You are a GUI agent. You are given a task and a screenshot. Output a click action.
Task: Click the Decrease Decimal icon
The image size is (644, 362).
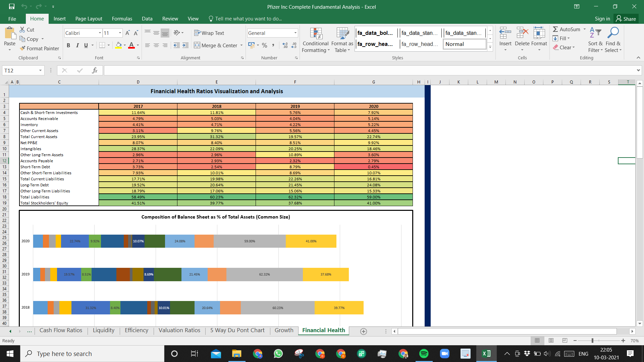click(294, 45)
